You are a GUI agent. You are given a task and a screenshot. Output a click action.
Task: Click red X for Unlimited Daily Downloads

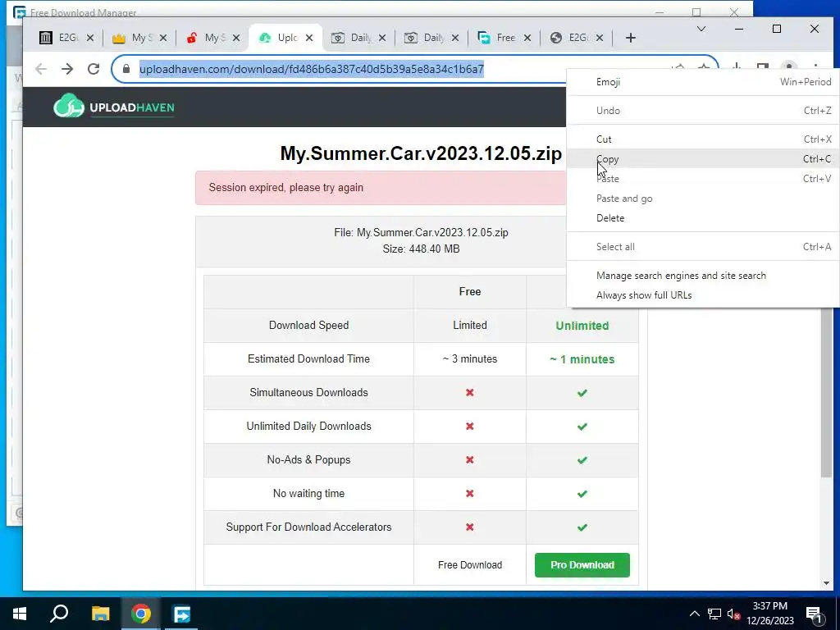(470, 427)
